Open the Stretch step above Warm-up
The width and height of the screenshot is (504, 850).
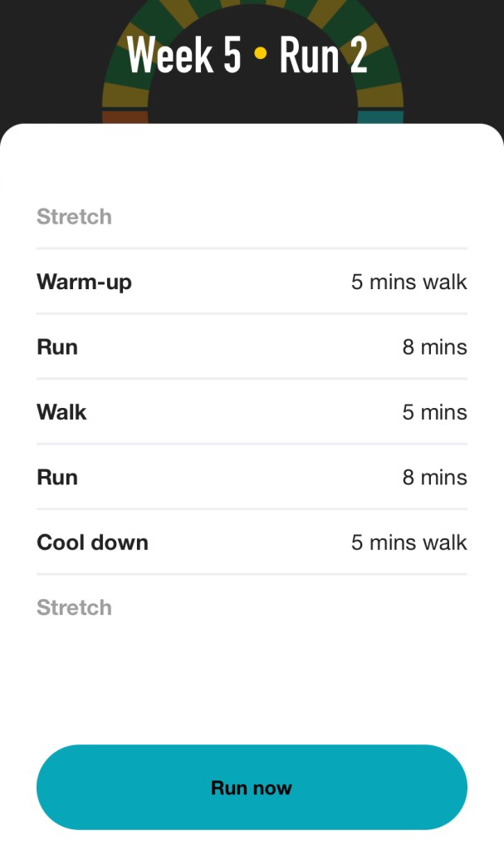74,217
